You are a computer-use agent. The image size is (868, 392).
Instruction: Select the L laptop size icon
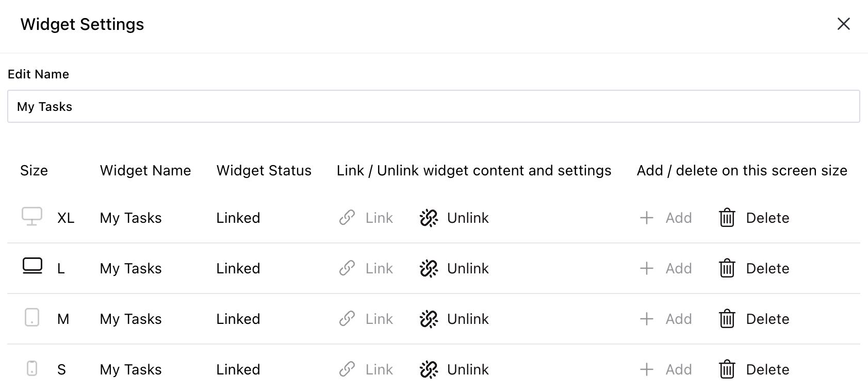coord(32,267)
